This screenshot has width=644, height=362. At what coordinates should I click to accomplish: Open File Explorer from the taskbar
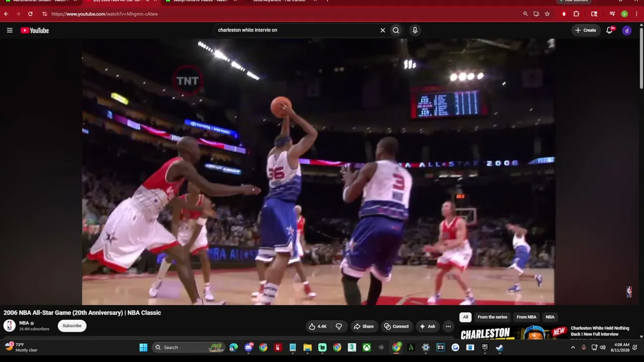pos(307,347)
